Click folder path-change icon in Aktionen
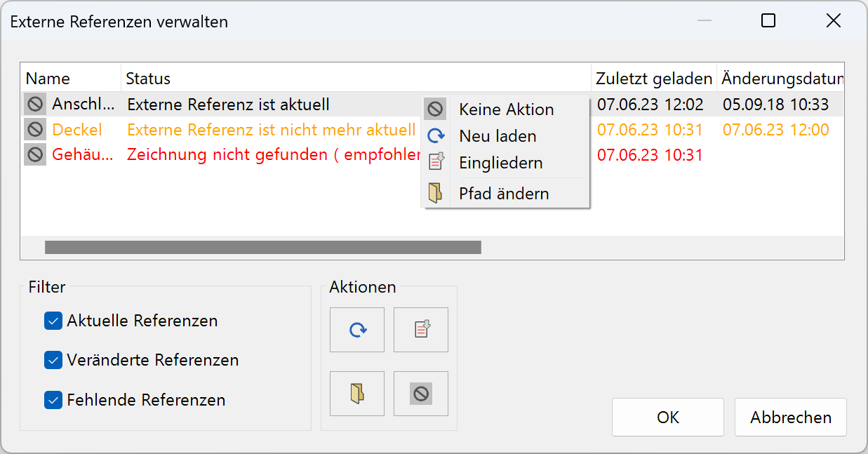 pos(357,394)
